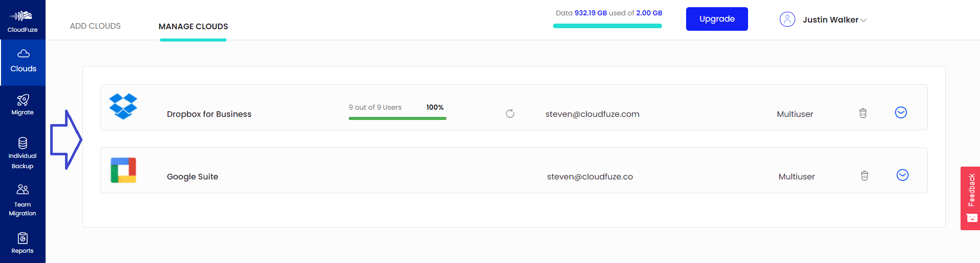Click the Upgrade button
The height and width of the screenshot is (263, 980).
(717, 19)
